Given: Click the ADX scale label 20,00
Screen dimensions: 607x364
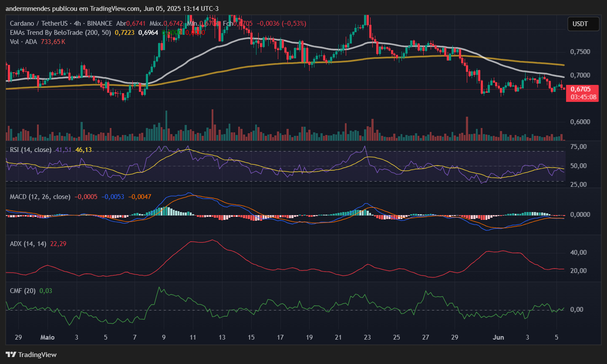Looking at the screenshot, I should click(579, 271).
